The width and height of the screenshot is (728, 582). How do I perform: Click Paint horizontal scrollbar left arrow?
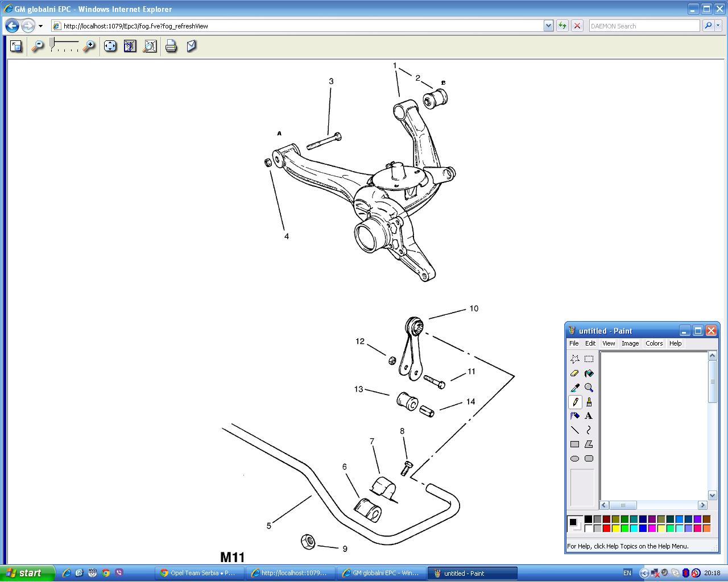click(605, 505)
